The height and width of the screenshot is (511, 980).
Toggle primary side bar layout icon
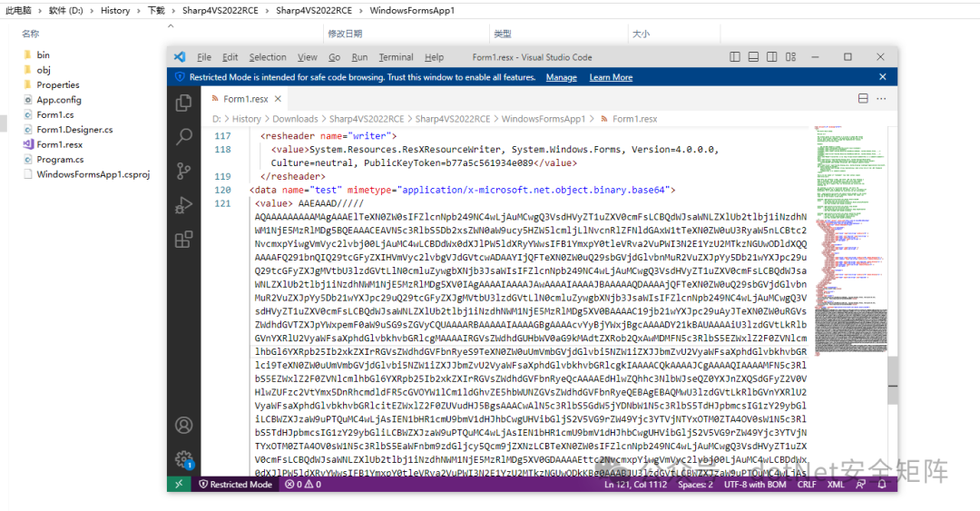pyautogui.click(x=735, y=57)
